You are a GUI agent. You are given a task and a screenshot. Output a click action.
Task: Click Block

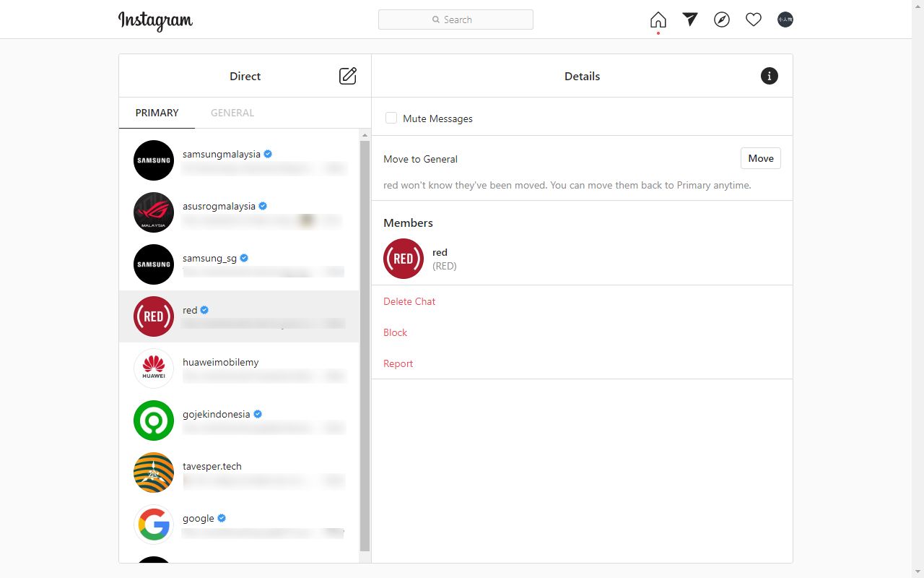pyautogui.click(x=395, y=332)
